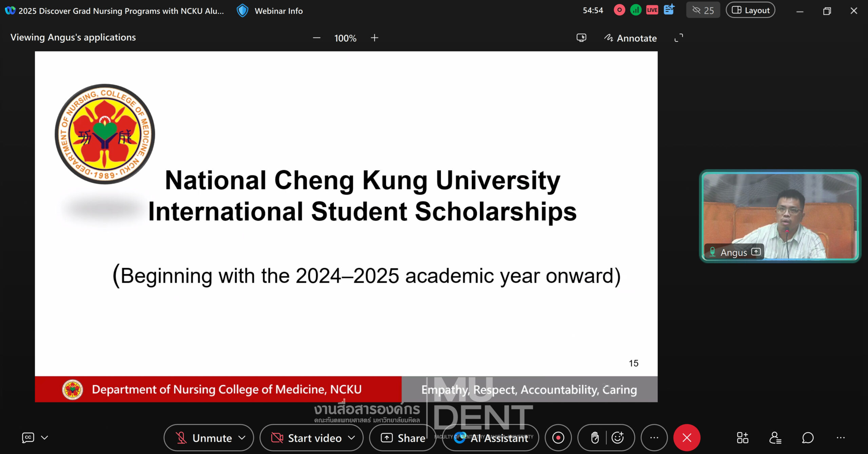
Task: Expand video options arrow beside Start video
Action: coord(352,438)
